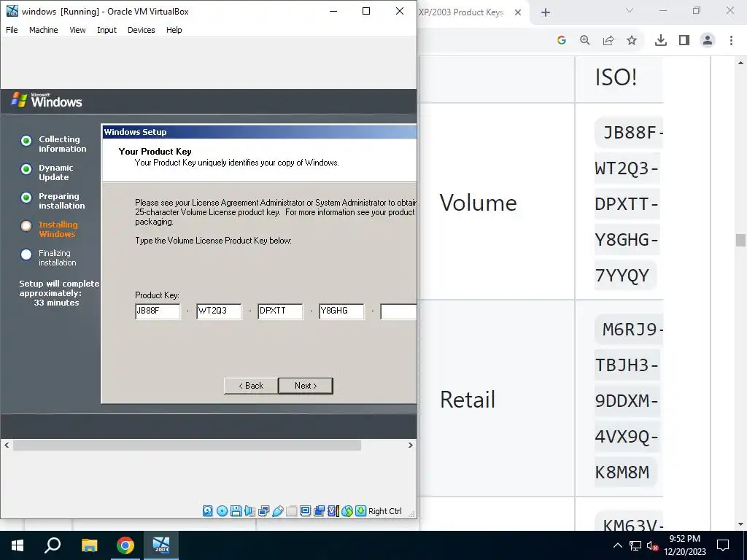747x560 pixels.
Task: Click the Chrome page scrollbar up arrow
Action: click(740, 63)
